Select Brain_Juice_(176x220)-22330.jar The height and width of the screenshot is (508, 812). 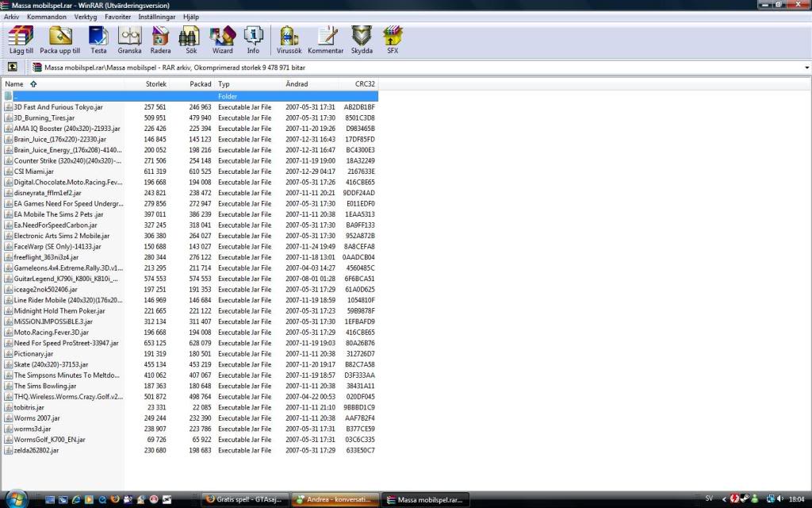click(60, 140)
